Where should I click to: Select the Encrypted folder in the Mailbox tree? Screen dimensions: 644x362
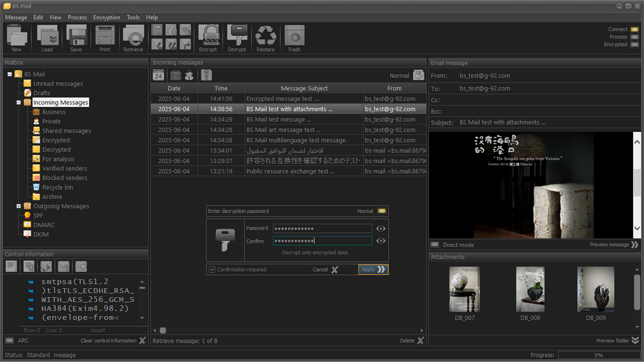56,140
